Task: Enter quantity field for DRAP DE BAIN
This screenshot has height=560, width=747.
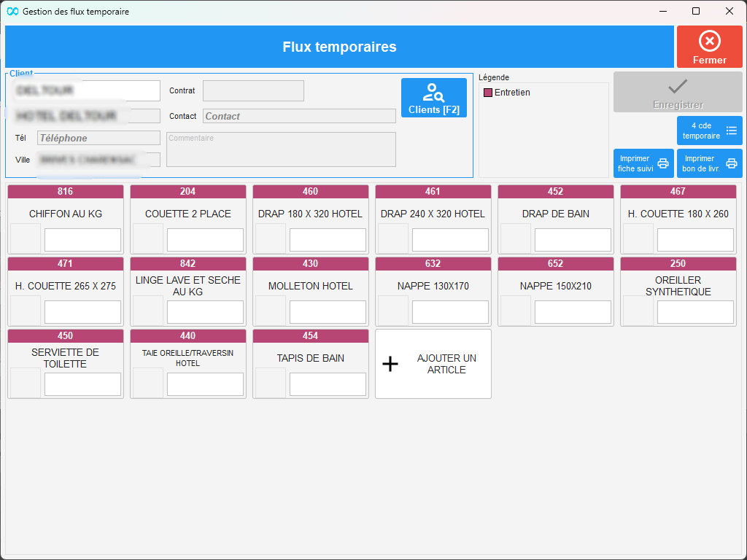Action: [x=573, y=240]
